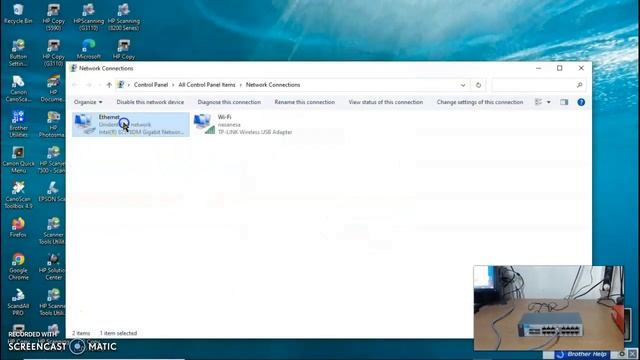Open the Recycle Bin desktop icon
640x360 pixels.
coord(18,13)
